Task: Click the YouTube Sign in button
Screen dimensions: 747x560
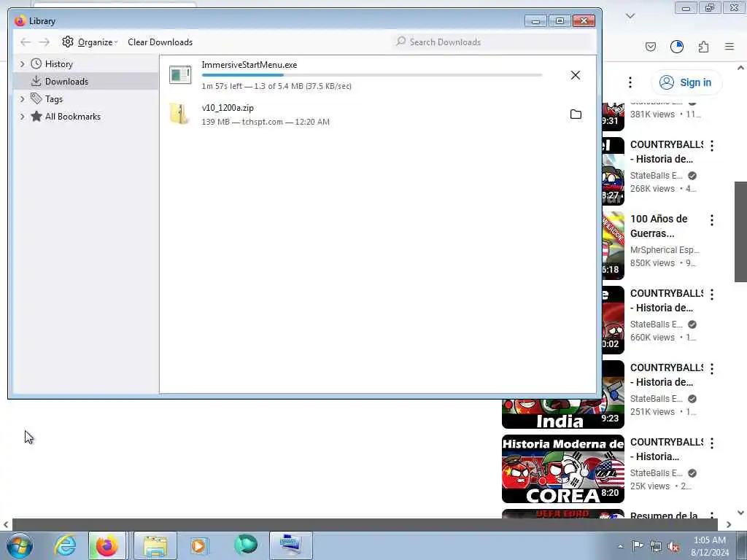Action: [x=686, y=82]
